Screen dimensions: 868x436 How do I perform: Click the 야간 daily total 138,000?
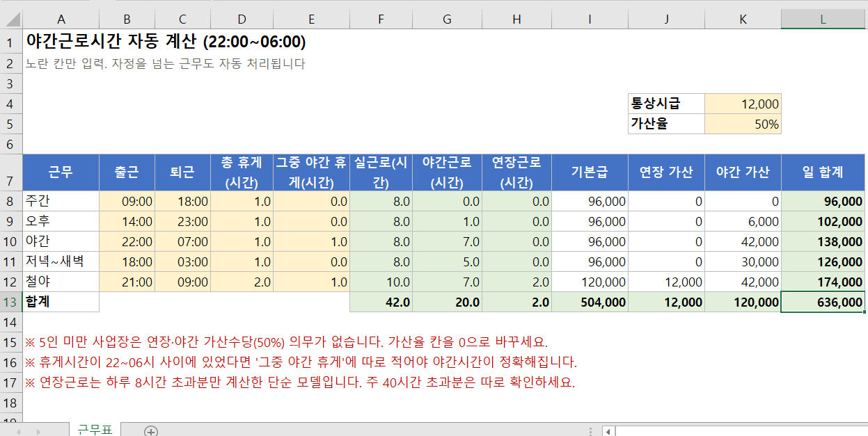pyautogui.click(x=823, y=242)
